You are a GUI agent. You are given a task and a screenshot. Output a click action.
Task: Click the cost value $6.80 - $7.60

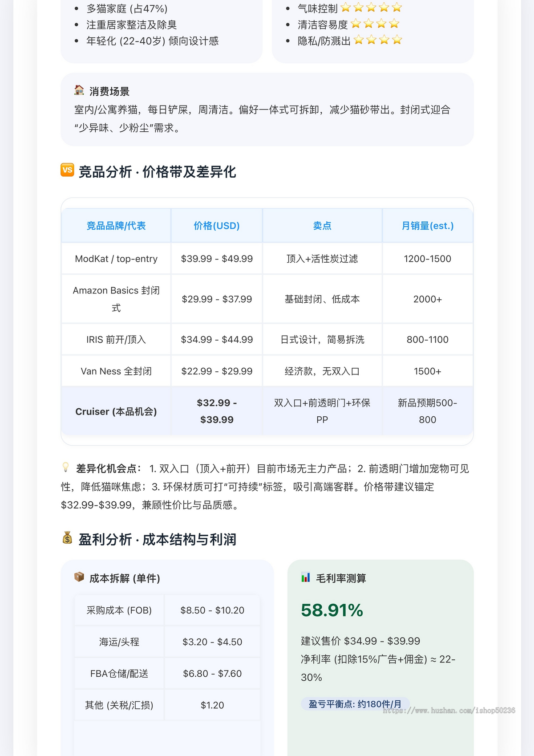pyautogui.click(x=212, y=673)
